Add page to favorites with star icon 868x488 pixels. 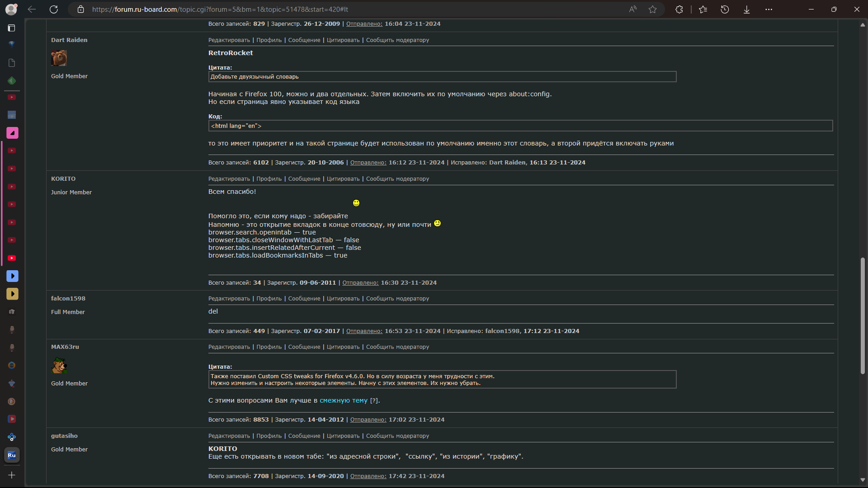coord(652,9)
